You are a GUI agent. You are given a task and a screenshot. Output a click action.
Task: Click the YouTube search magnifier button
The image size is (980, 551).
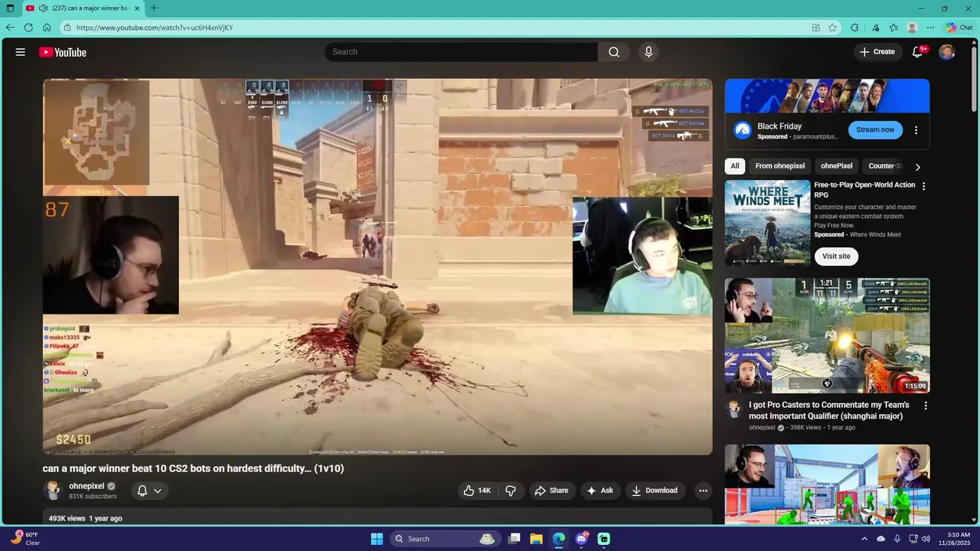click(x=613, y=52)
